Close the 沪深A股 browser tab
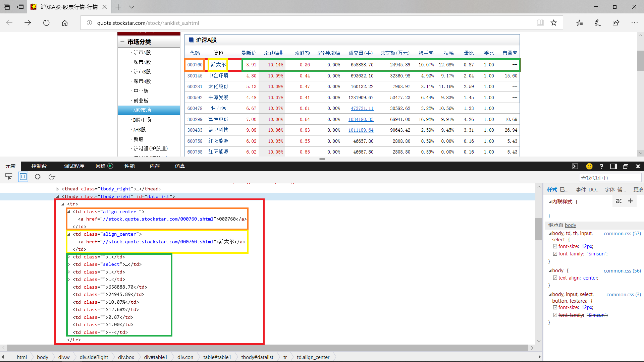This screenshot has height=362, width=644. (x=105, y=7)
